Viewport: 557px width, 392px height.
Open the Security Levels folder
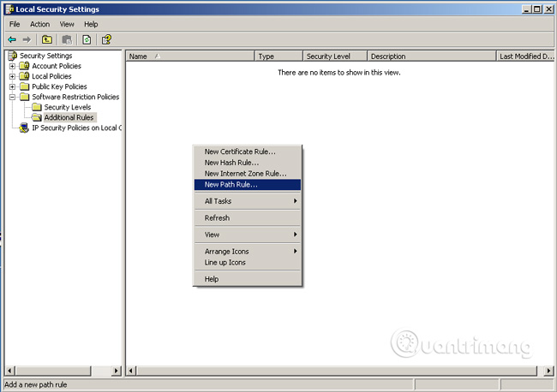pyautogui.click(x=69, y=107)
